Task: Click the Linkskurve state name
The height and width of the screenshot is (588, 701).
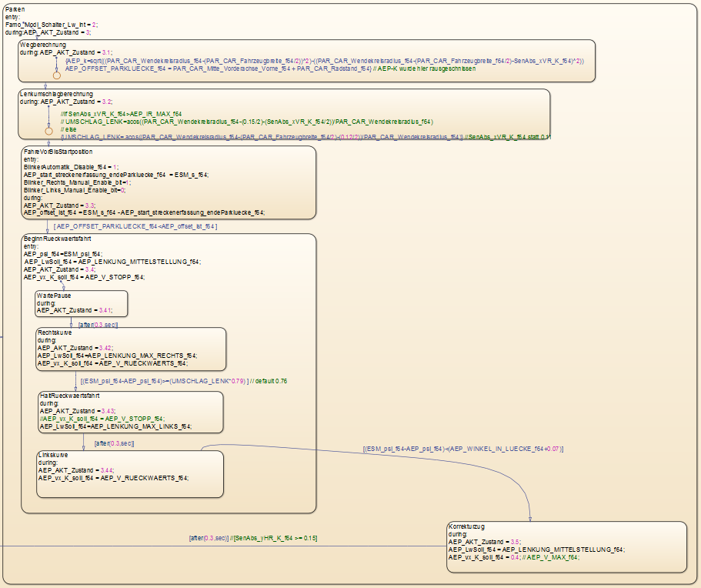Action: 54,454
